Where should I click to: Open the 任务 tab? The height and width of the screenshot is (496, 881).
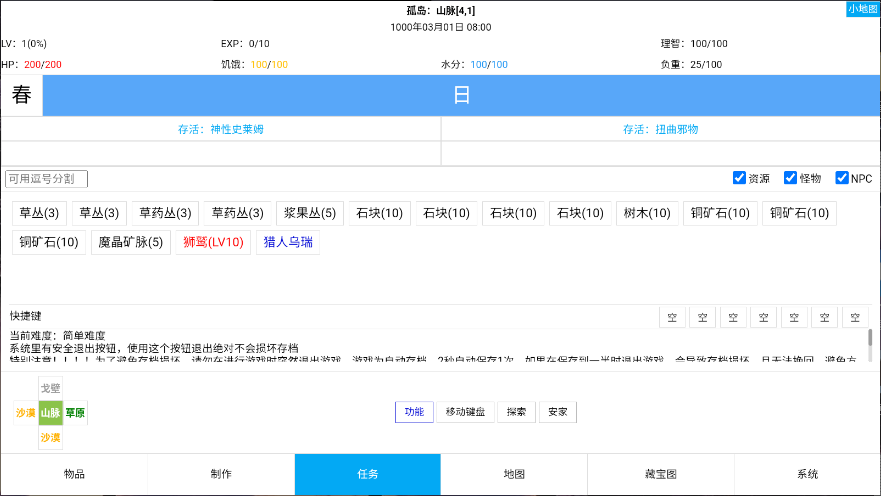coord(367,474)
